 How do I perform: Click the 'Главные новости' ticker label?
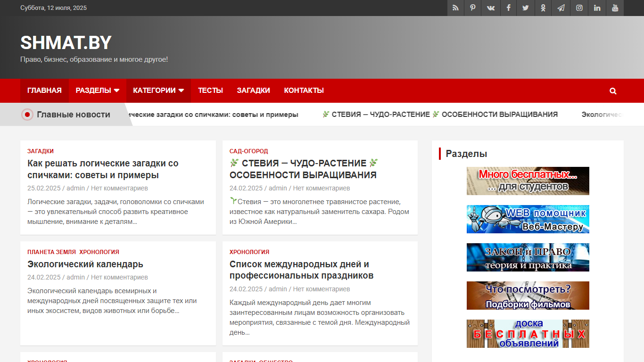pos(74,115)
